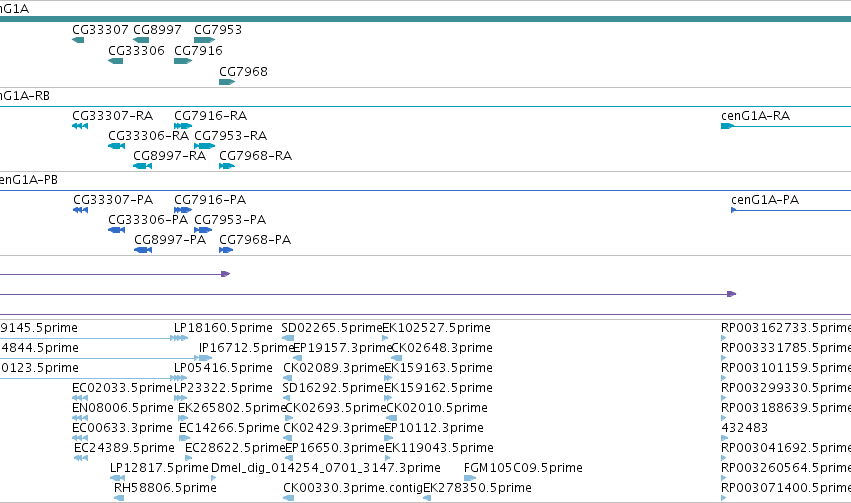Image resolution: width=851 pixels, height=503 pixels.
Task: Select the IP16712.5prime EST arrow
Action: 205,358
